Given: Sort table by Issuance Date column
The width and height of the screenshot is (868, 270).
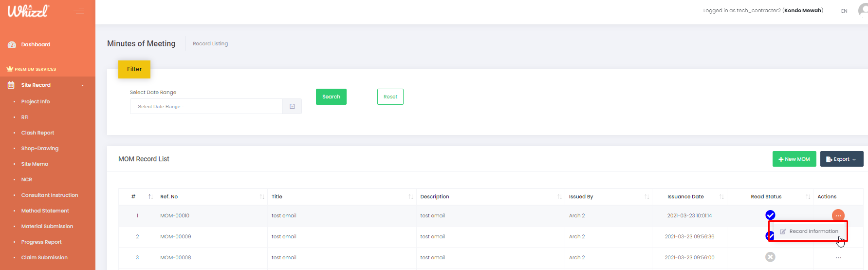Looking at the screenshot, I should tap(721, 197).
